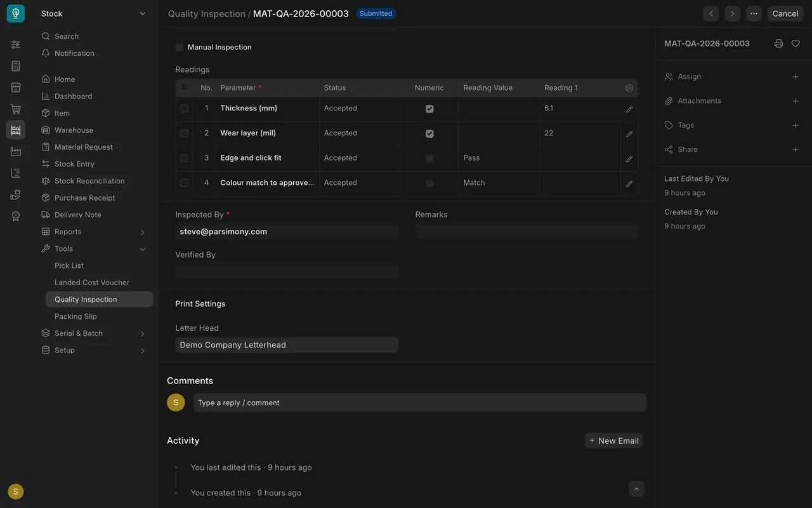Follow the Quality Inspection breadcrumb link
This screenshot has height=508, width=812.
click(x=207, y=13)
